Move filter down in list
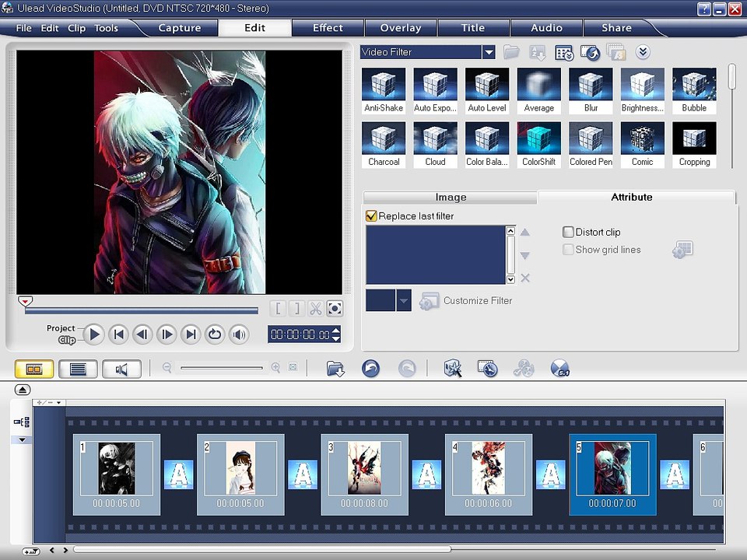Screen dimensions: 747x560 [525, 256]
